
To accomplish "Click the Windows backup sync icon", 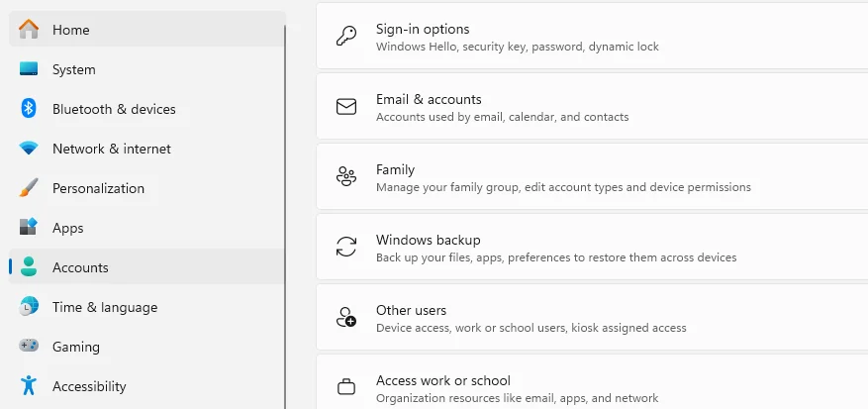I will [346, 247].
